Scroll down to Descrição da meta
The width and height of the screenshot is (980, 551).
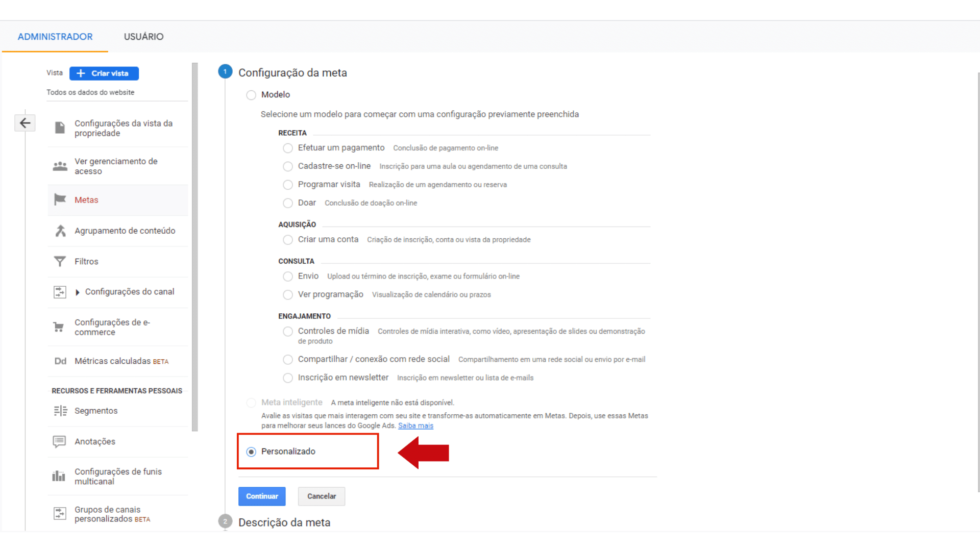(284, 522)
